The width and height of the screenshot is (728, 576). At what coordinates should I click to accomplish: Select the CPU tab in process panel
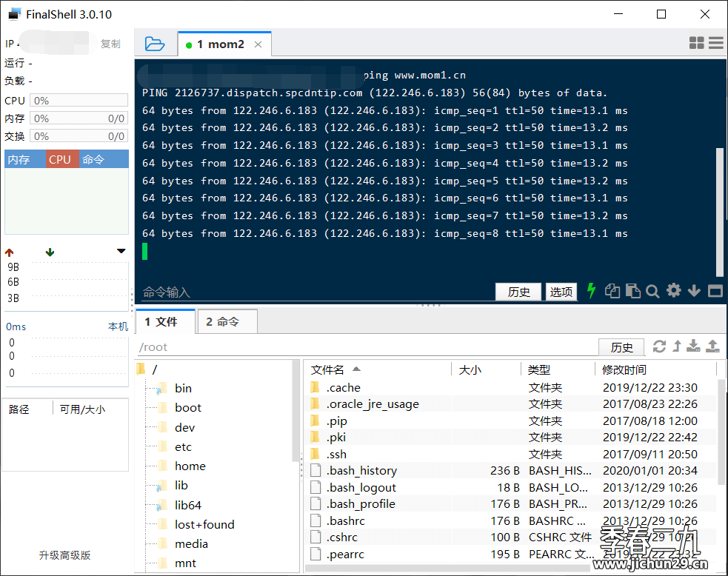point(60,159)
